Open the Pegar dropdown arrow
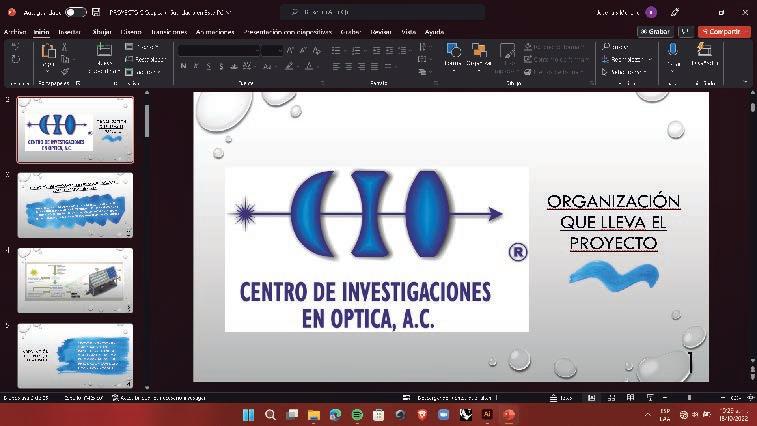This screenshot has height=426, width=757. click(48, 71)
